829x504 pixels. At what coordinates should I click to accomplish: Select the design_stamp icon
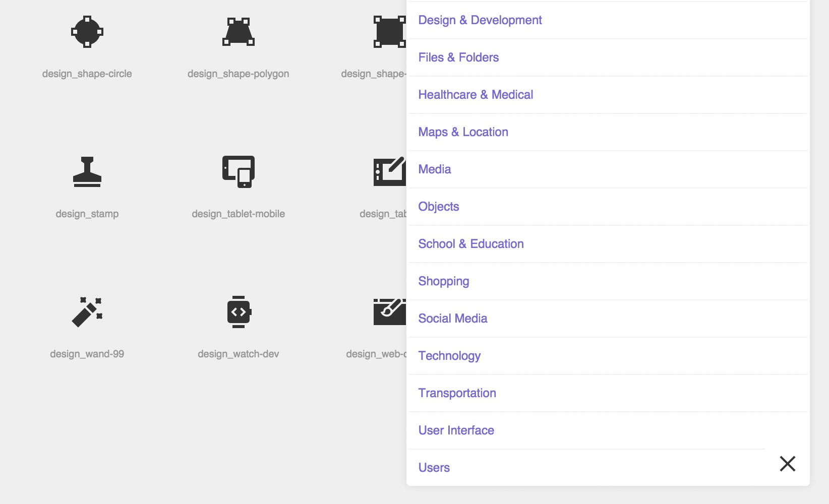(88, 171)
